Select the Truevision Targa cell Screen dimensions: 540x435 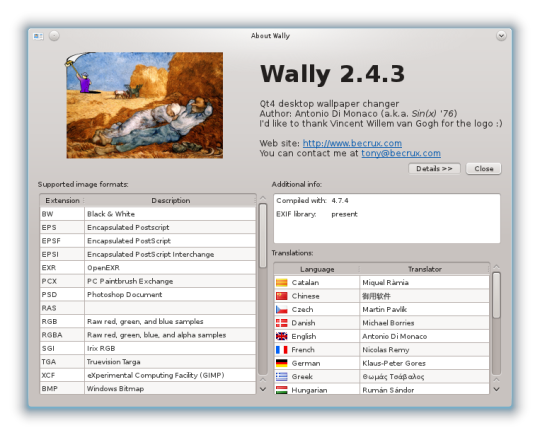coord(170,362)
